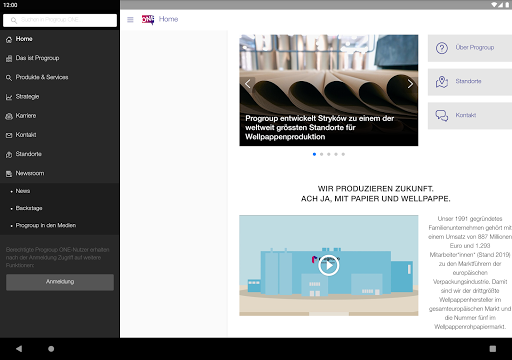Click the Über Progroup question mark icon

click(442, 48)
